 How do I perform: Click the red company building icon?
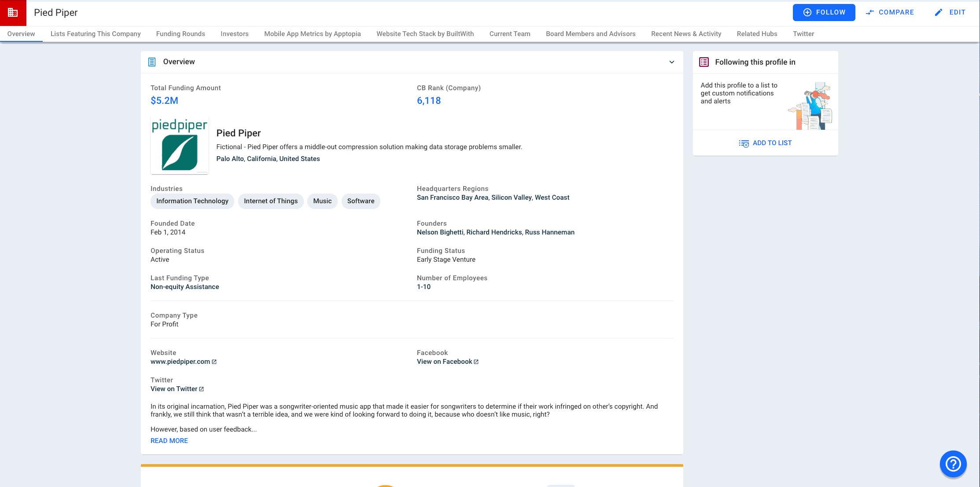[x=13, y=13]
